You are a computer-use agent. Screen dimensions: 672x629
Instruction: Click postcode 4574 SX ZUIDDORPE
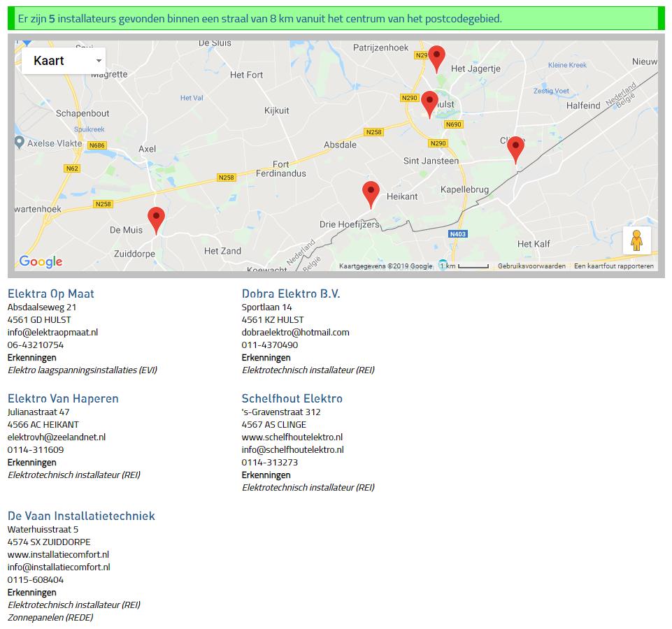pyautogui.click(x=49, y=542)
